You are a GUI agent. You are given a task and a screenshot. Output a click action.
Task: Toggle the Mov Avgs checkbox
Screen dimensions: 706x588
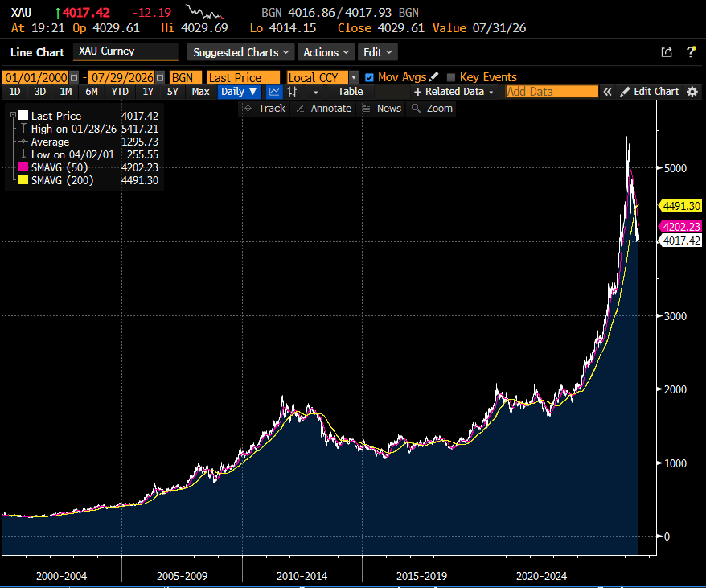coord(369,77)
